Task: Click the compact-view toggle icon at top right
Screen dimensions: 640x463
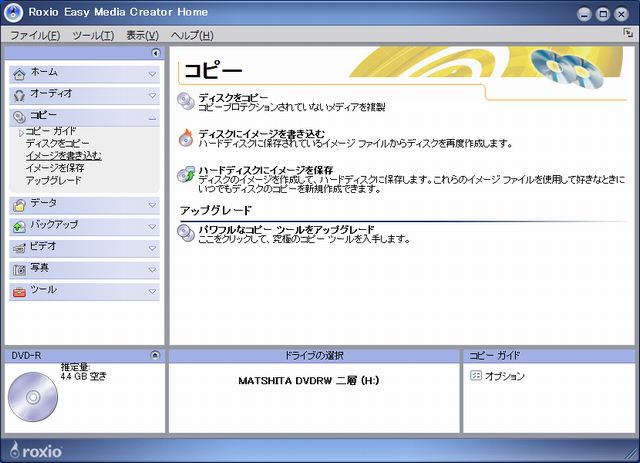Action: (628, 33)
